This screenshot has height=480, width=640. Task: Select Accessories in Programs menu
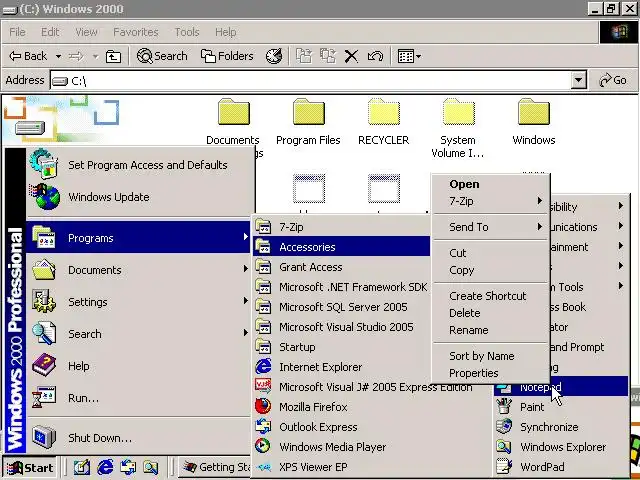pos(341,247)
